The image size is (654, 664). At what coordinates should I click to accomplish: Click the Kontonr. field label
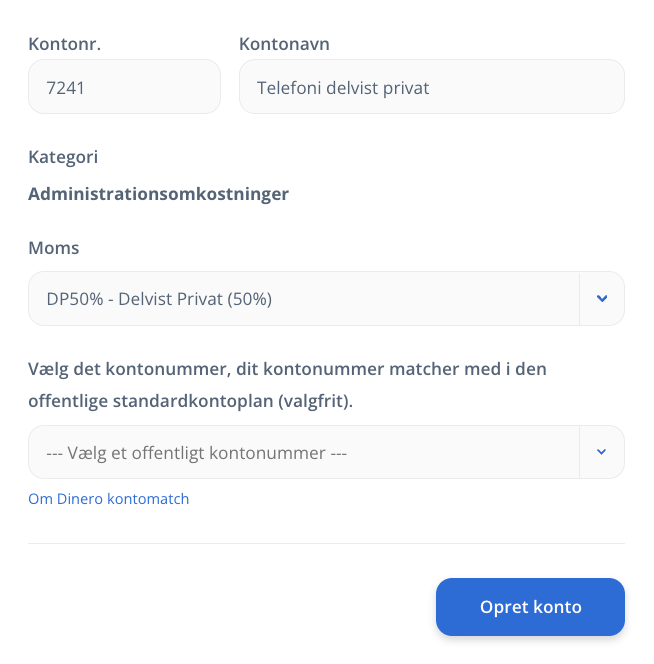pos(64,44)
